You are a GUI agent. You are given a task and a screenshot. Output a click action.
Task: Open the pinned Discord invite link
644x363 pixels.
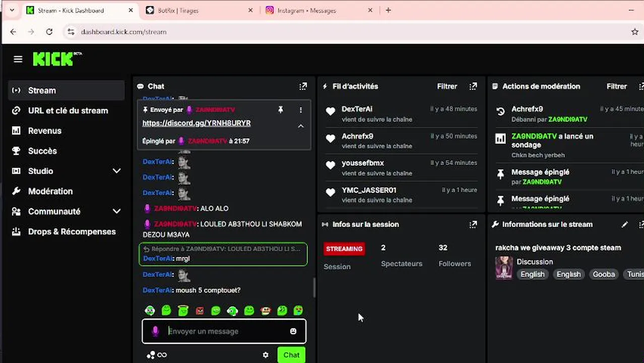point(197,123)
